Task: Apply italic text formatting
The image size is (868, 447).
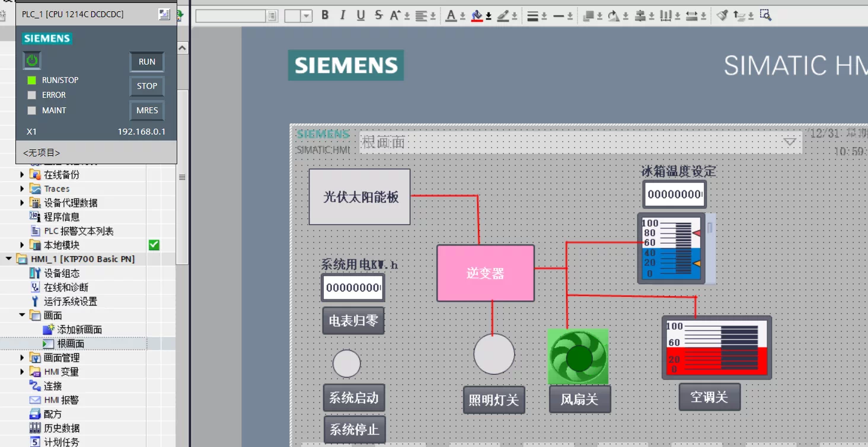Action: click(343, 15)
